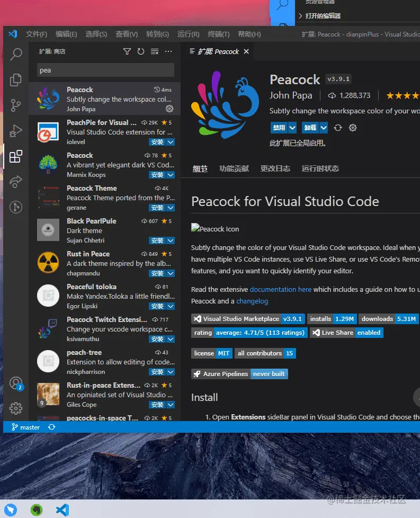Open the green Evernote taskbar icon

coord(37,510)
